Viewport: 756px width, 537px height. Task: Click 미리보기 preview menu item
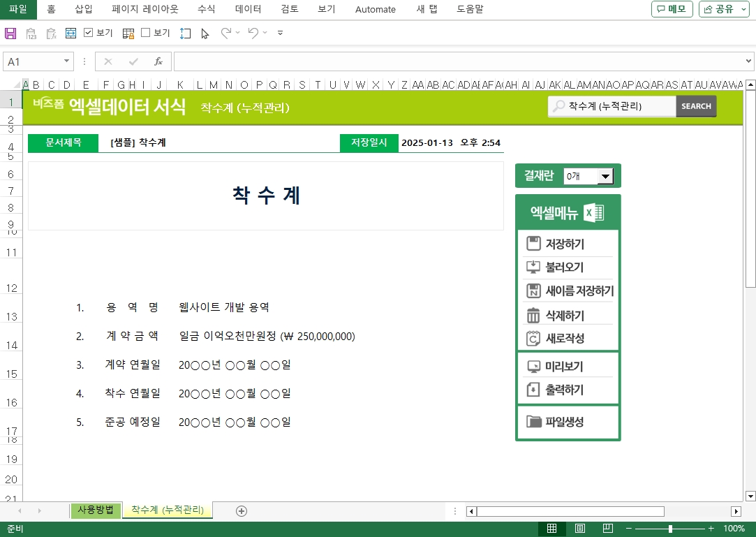[568, 366]
